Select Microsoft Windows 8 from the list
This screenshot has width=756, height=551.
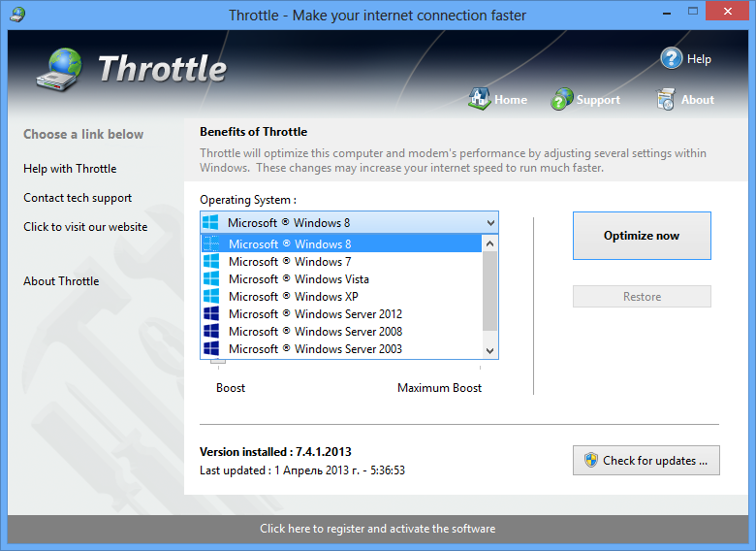[341, 243]
